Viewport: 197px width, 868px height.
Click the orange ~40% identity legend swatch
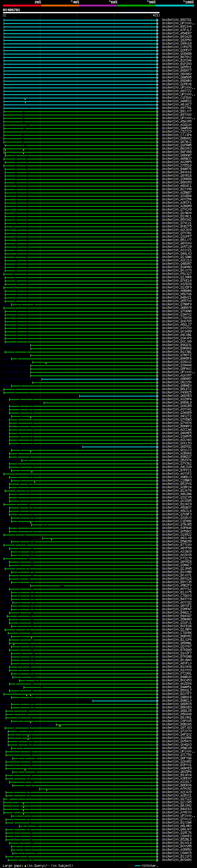click(60, 6)
